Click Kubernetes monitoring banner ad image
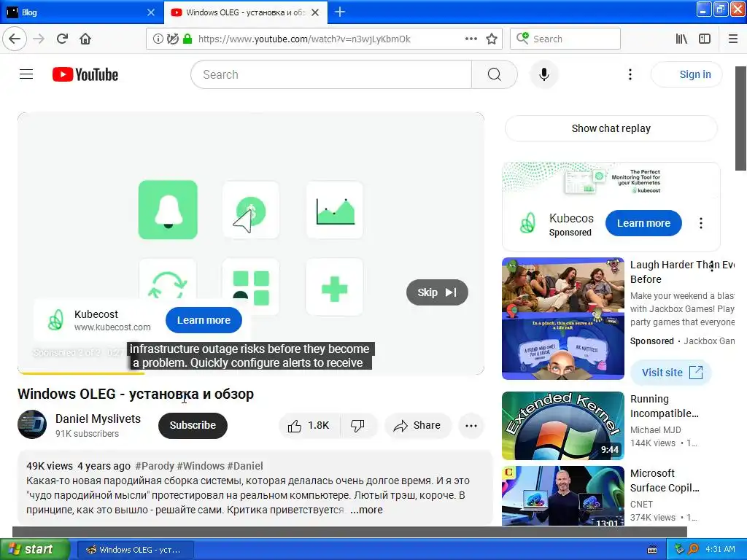Viewport: 747px width, 560px height. point(611,181)
